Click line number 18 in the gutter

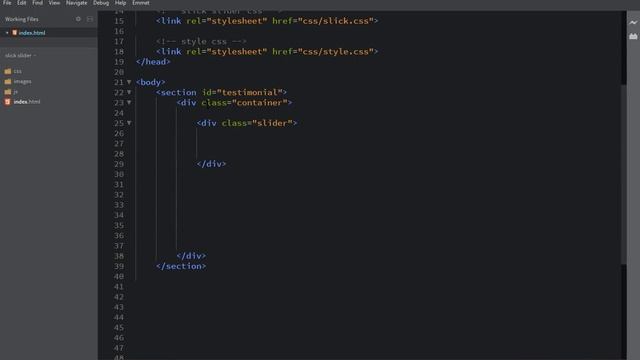pos(119,51)
